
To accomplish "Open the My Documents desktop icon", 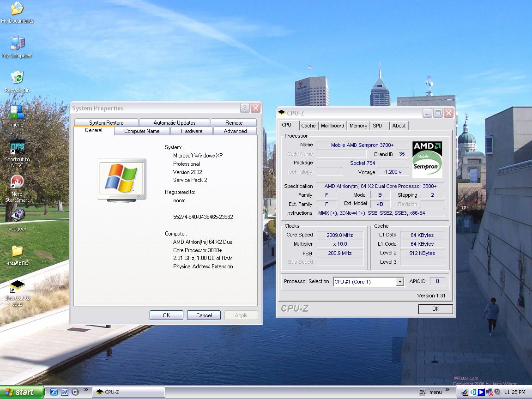I will [x=17, y=12].
